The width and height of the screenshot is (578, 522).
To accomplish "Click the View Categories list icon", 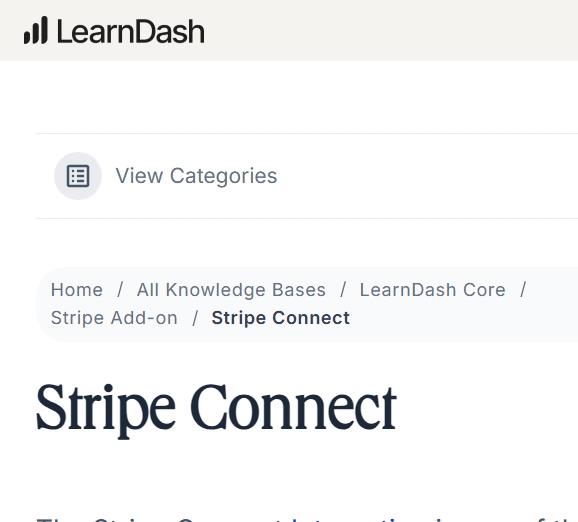I will click(x=78, y=176).
